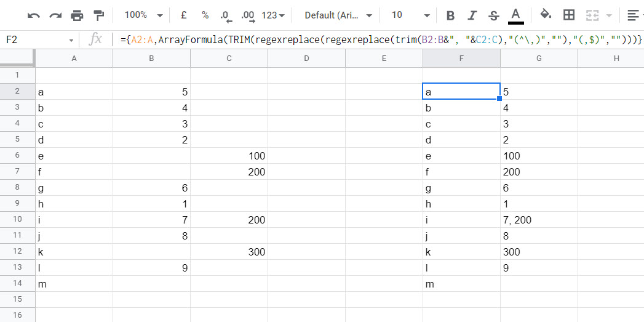The width and height of the screenshot is (644, 322).
Task: Open the Merge cells tool
Action: (592, 15)
